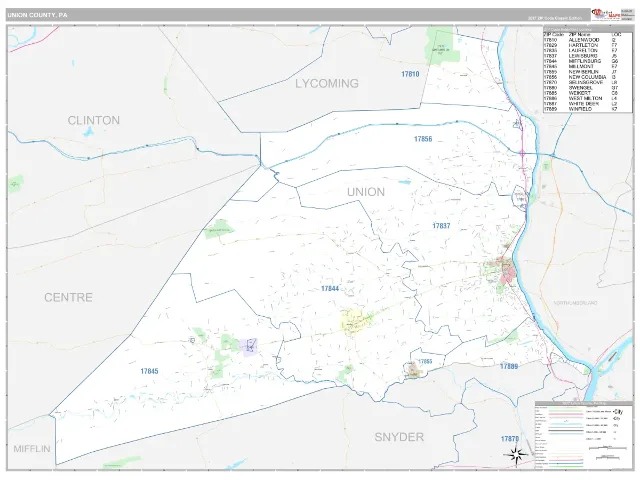The image size is (640, 480).
Task: Click the UNION county label on the map
Action: click(x=366, y=192)
